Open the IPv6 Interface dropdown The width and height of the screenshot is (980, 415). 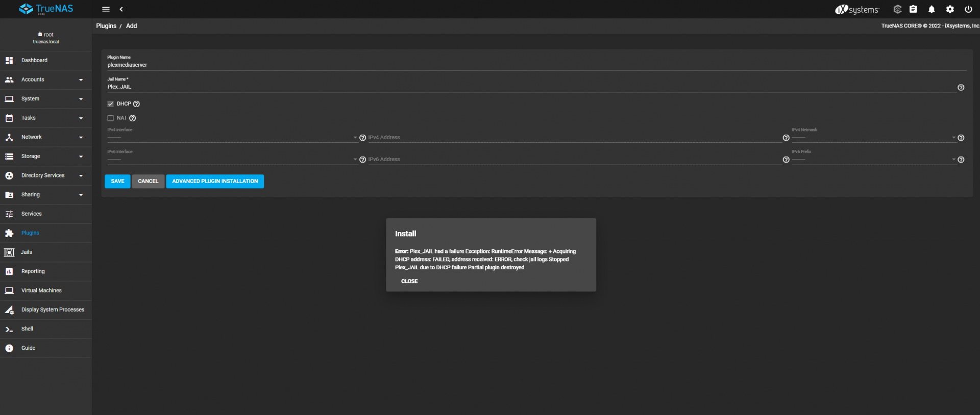(x=232, y=160)
